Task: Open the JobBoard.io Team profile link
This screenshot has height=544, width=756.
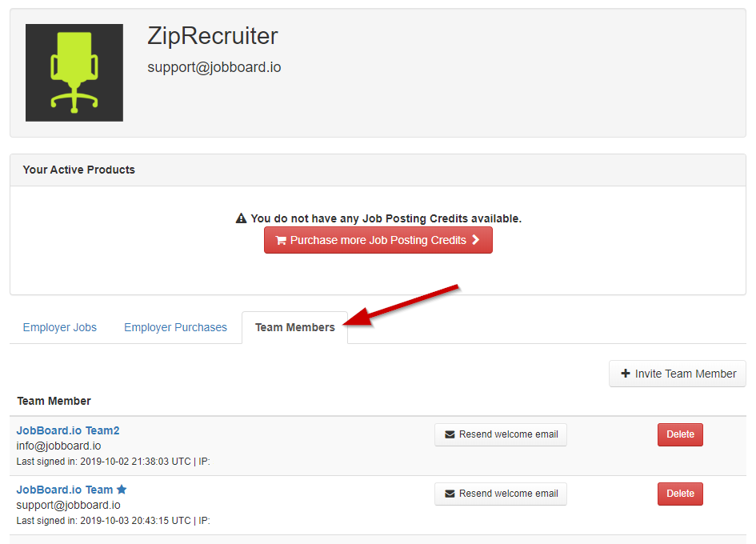Action: click(65, 490)
